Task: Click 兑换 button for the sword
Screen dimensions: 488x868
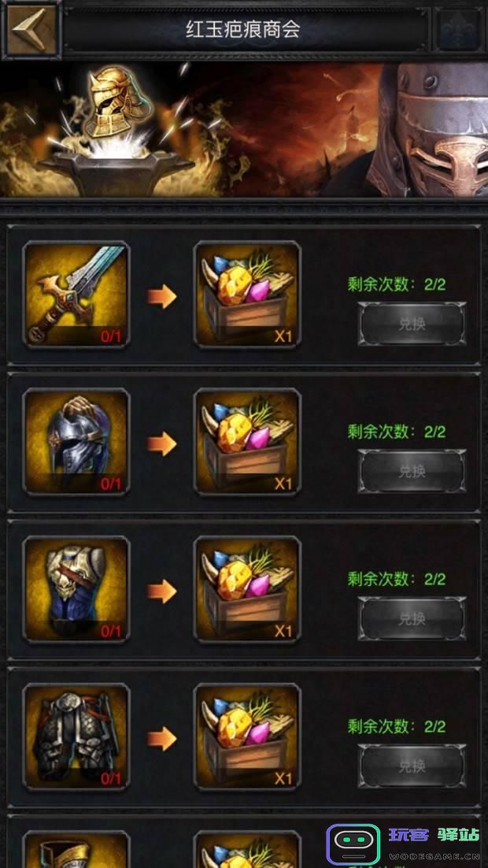Action: coord(412,324)
